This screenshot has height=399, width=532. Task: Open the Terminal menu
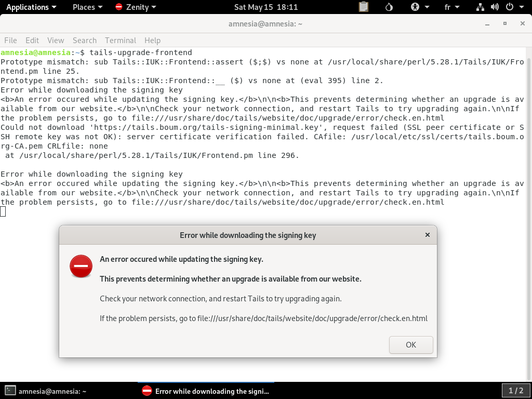pyautogui.click(x=121, y=41)
